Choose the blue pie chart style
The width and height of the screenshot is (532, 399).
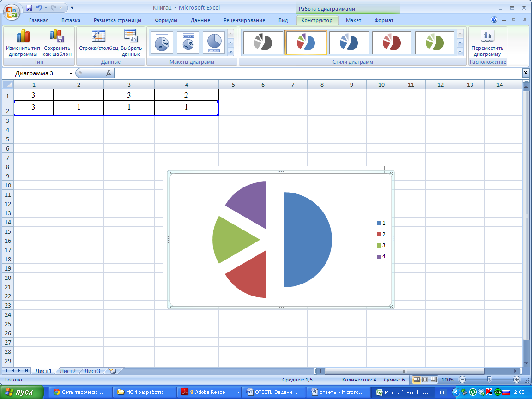pyautogui.click(x=349, y=42)
